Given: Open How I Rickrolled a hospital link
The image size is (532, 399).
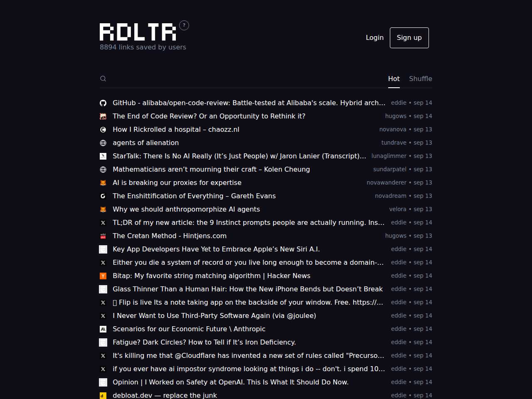Looking at the screenshot, I should tap(176, 129).
